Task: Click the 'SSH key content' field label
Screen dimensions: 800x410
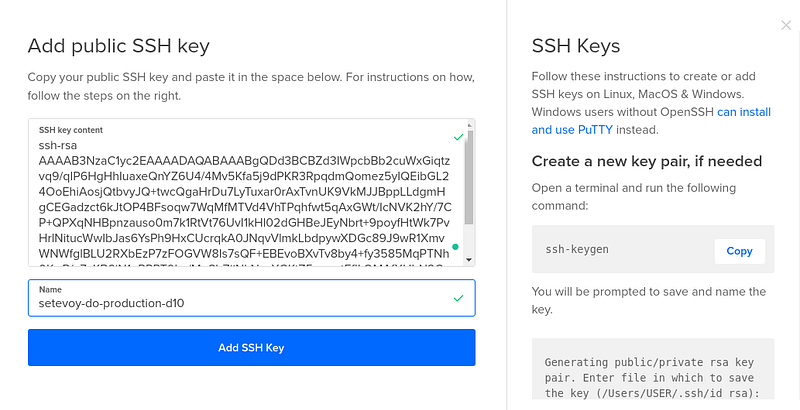Action: (70, 130)
